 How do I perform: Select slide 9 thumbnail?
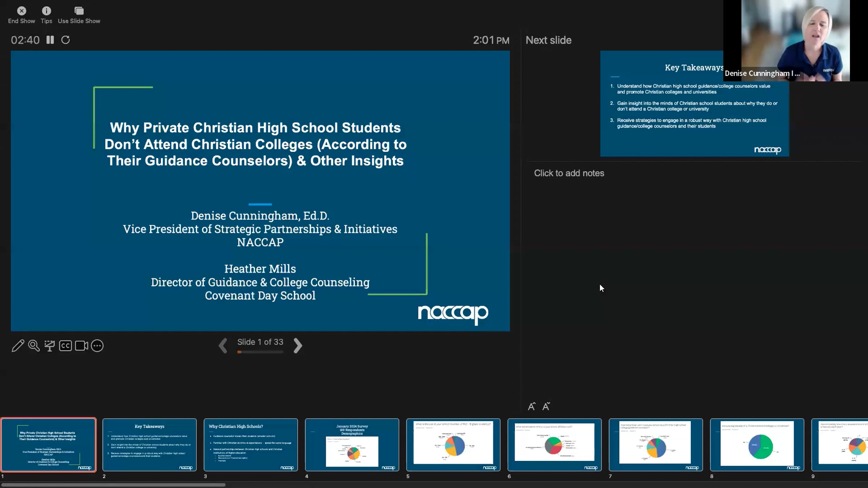(x=840, y=445)
